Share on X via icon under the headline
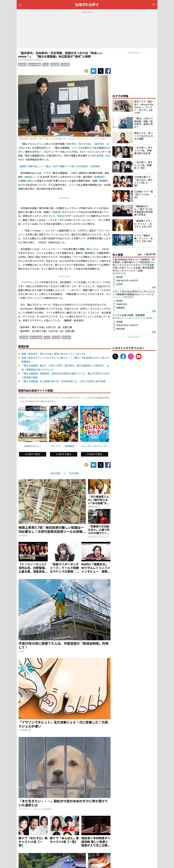Viewport: 174px width, 868px height. point(101,71)
